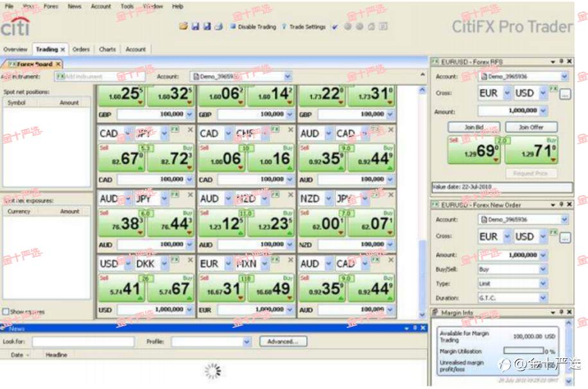The image size is (588, 389).
Task: Sort news by the Date column
Action: [19, 354]
